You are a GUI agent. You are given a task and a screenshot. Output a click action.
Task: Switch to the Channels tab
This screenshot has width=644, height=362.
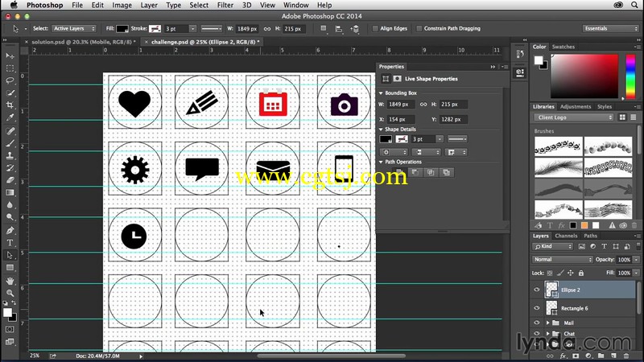coord(566,236)
